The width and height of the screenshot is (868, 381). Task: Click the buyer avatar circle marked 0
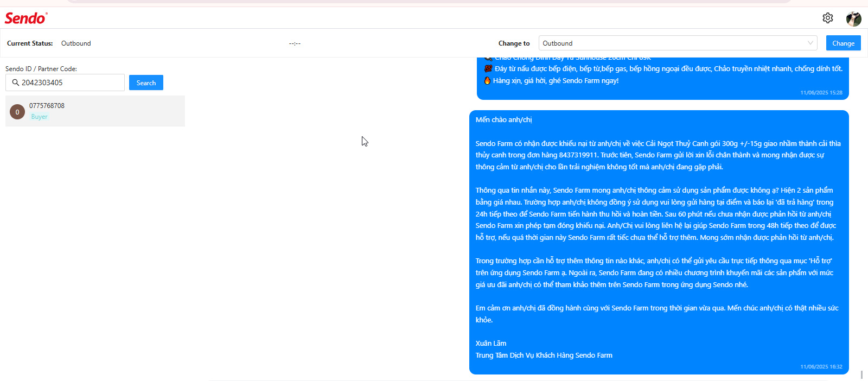pos(17,112)
